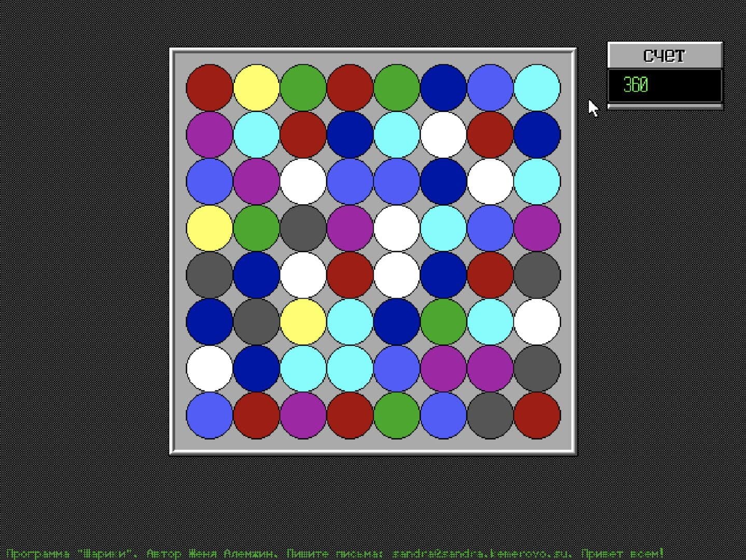This screenshot has height=560, width=746.
Task: Select the dark blue ball at right of second row
Action: (x=537, y=134)
